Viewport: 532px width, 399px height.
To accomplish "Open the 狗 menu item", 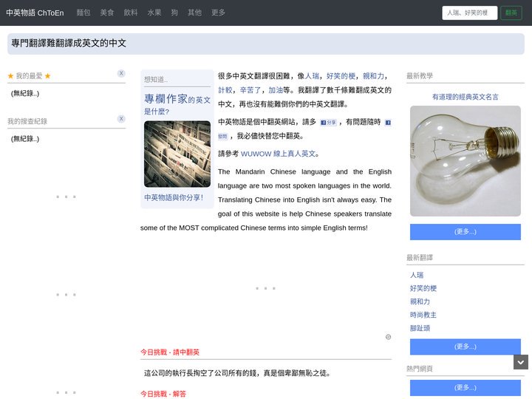I will click(x=174, y=13).
